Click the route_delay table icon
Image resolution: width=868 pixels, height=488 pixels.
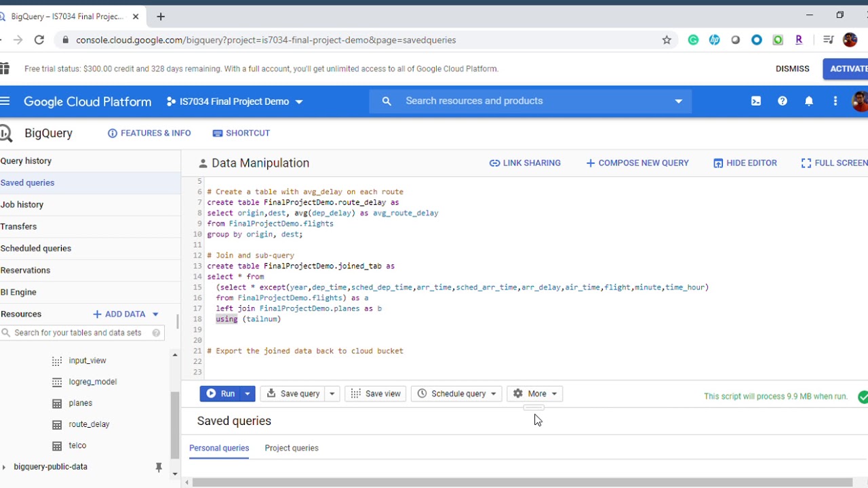click(57, 424)
